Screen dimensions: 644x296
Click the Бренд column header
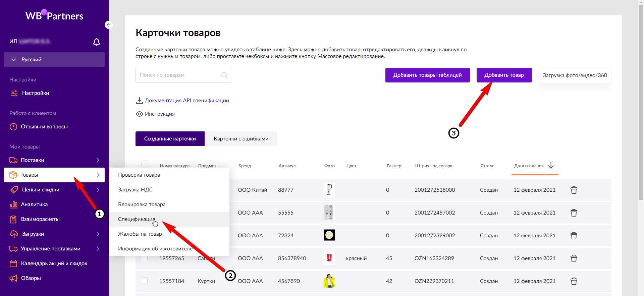(x=245, y=166)
